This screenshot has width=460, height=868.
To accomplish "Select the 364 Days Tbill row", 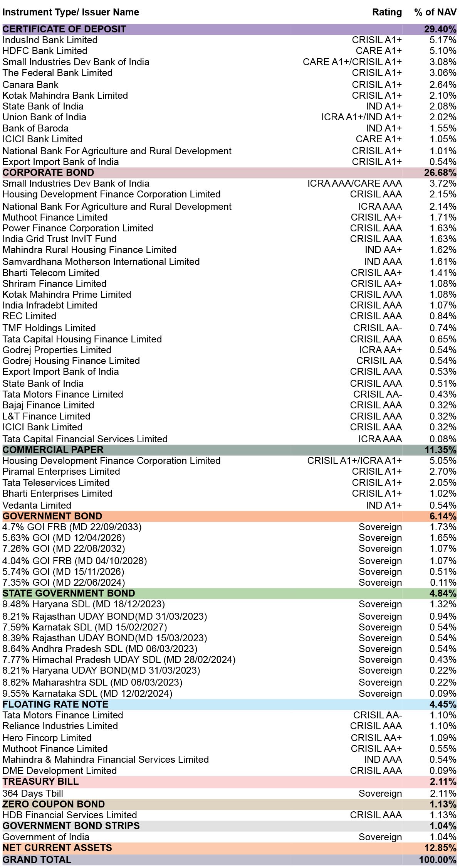I will [230, 794].
